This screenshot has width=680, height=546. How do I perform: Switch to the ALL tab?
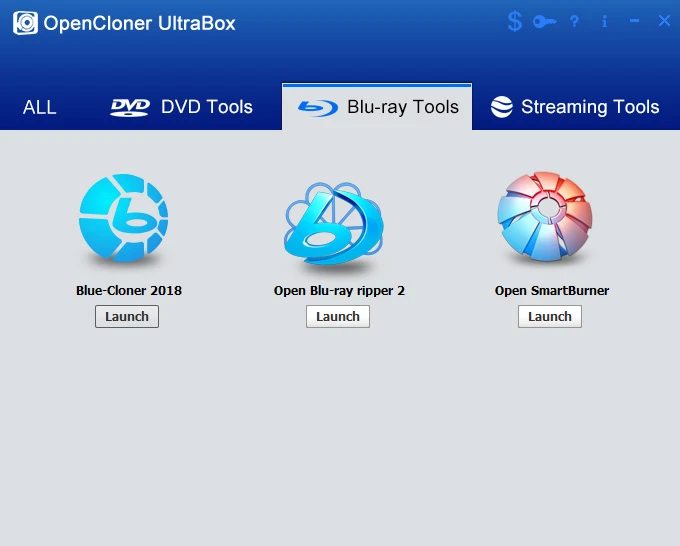pyautogui.click(x=39, y=107)
